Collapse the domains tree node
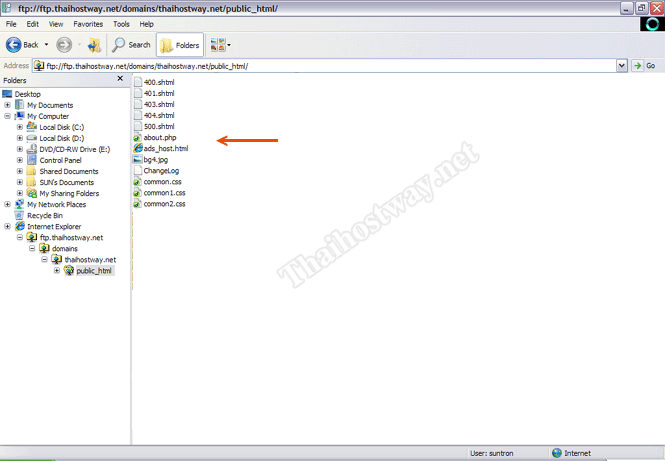665x461 pixels. [x=32, y=248]
